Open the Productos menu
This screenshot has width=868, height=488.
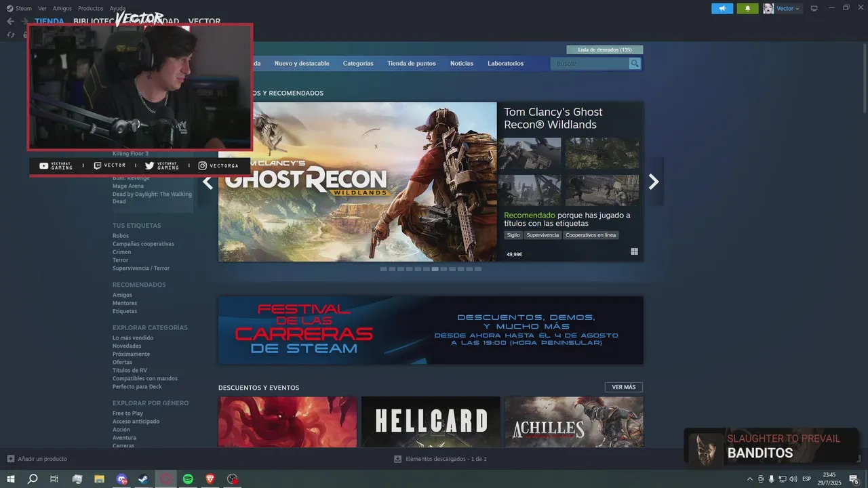91,9
